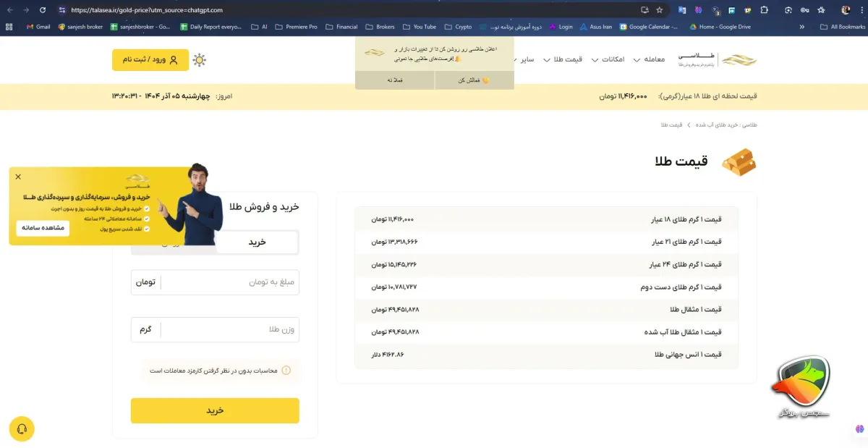Click the row قیمت 1 انس جهانی طلا
Screen dimensions: 868x448
point(546,355)
